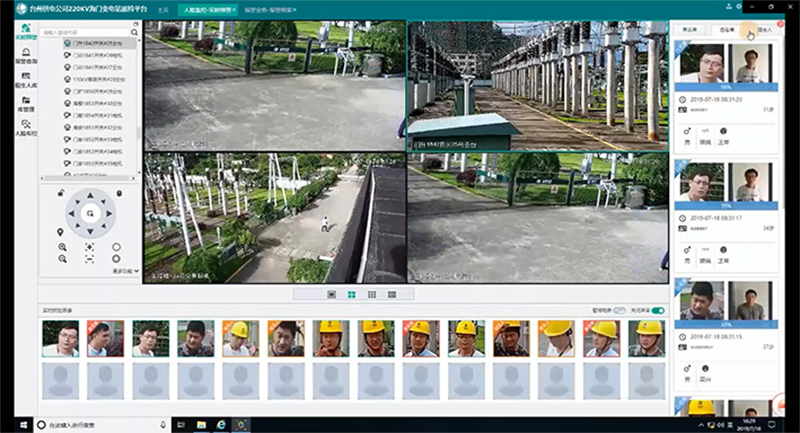Click the camera search magnifier icon
This screenshot has height=433, width=800.
coord(134,32)
